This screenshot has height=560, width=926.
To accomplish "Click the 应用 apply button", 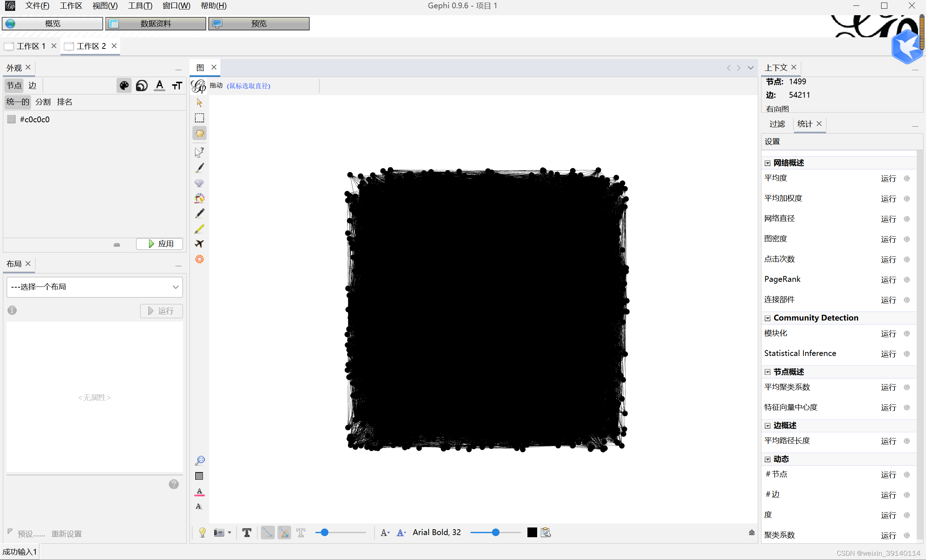I will (x=160, y=243).
